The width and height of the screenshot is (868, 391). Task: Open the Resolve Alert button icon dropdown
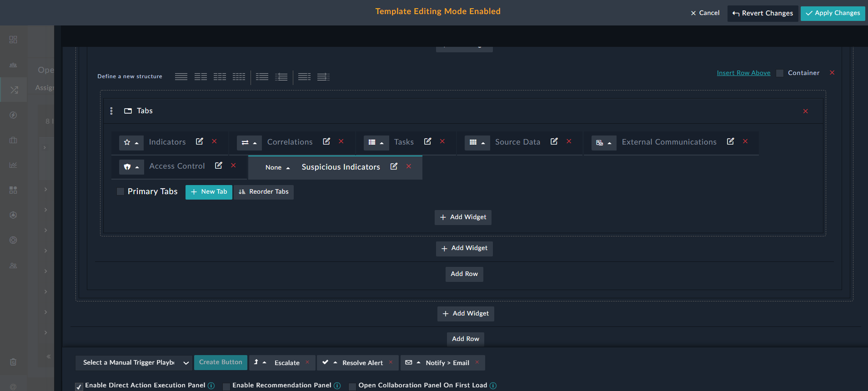tap(330, 362)
